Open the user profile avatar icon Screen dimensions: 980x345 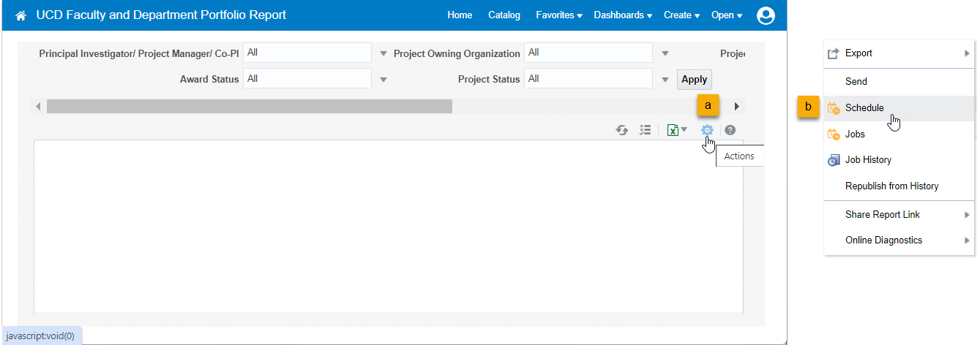766,15
